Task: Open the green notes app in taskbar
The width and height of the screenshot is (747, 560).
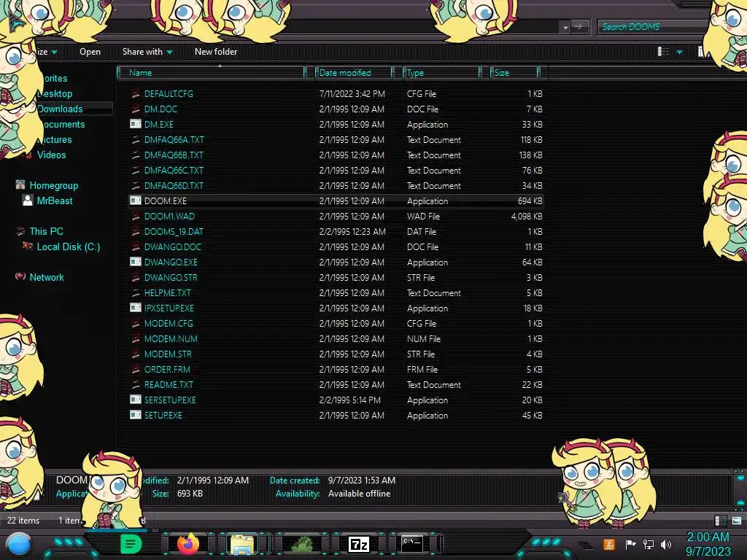Action: click(131, 543)
